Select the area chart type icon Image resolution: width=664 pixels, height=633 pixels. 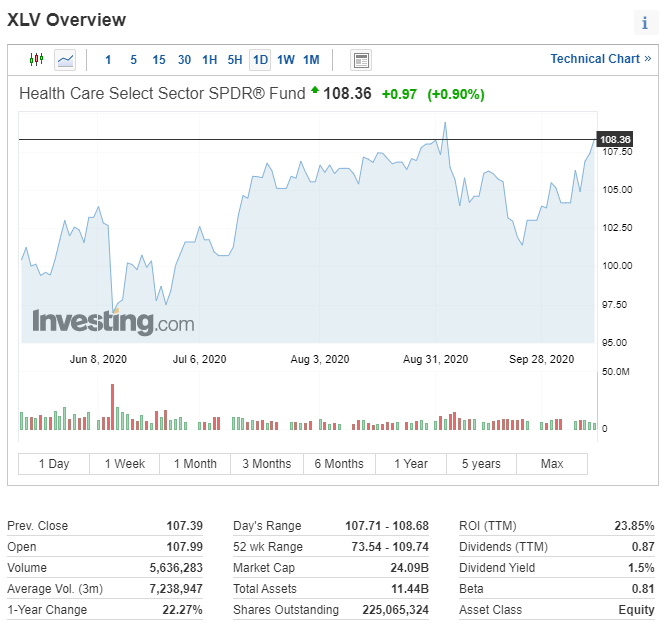pyautogui.click(x=65, y=60)
